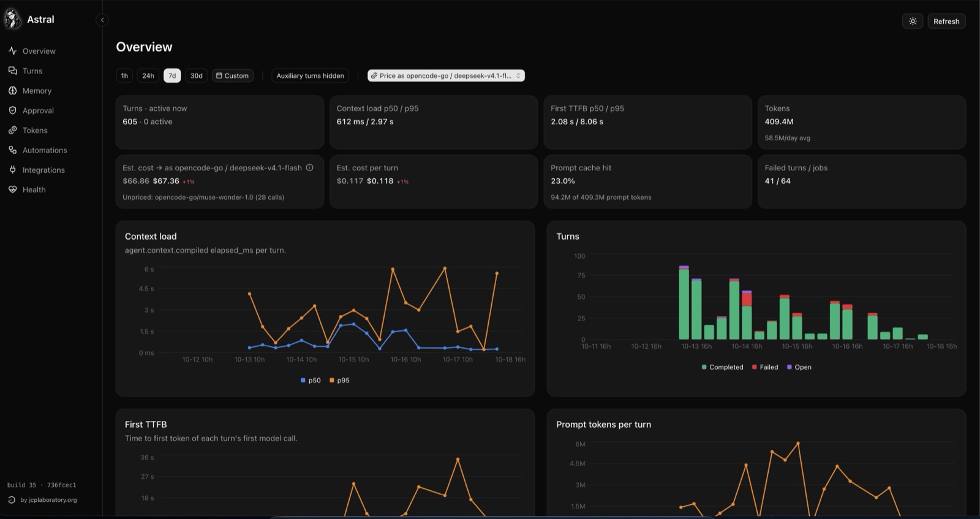This screenshot has height=519, width=980.
Task: Click the Health heart icon in sidebar
Action: point(12,189)
